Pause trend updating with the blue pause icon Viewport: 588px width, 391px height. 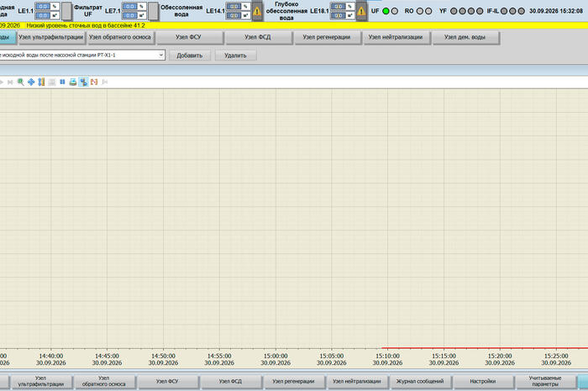(62, 82)
